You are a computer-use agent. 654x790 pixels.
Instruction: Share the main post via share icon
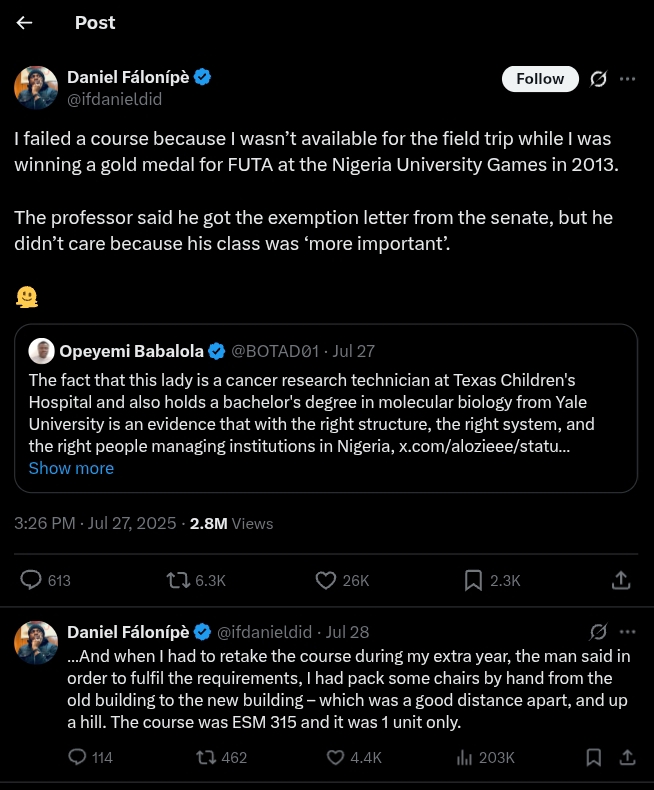[x=620, y=580]
